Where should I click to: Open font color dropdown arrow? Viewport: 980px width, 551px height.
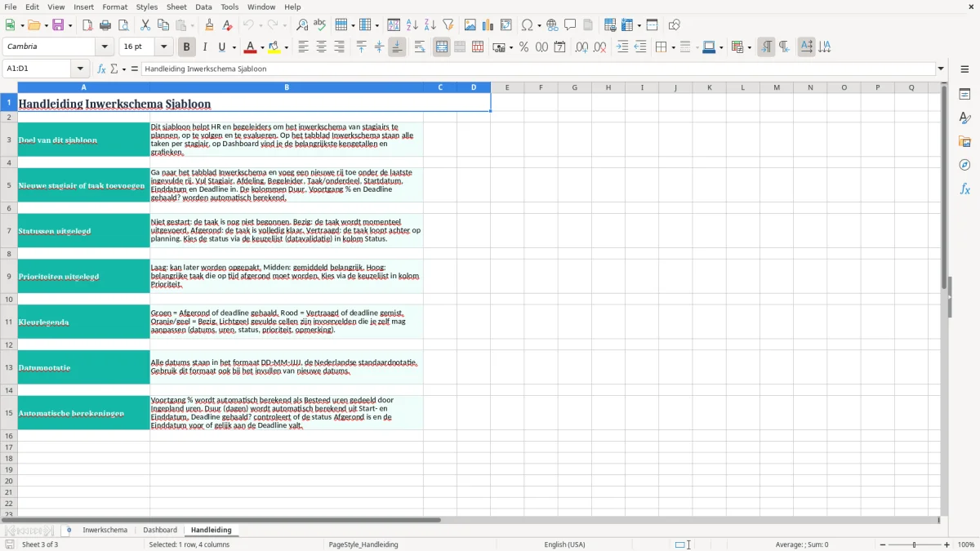click(261, 47)
